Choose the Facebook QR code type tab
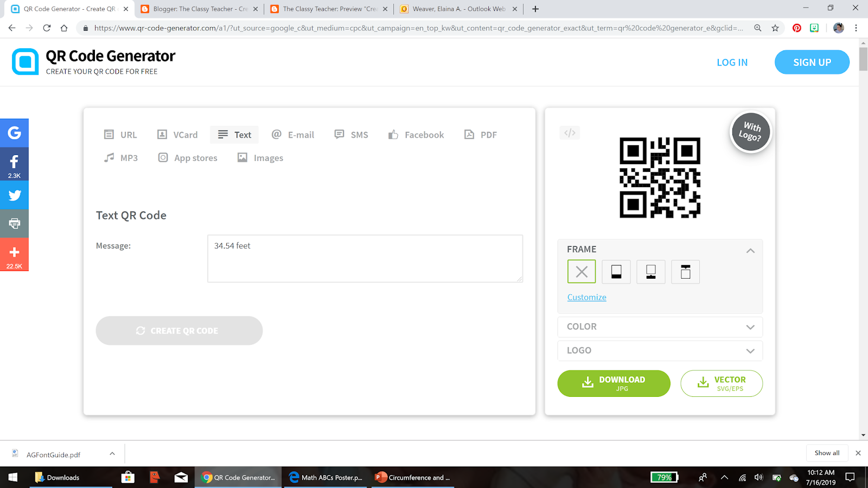The height and width of the screenshot is (488, 868). coord(416,134)
